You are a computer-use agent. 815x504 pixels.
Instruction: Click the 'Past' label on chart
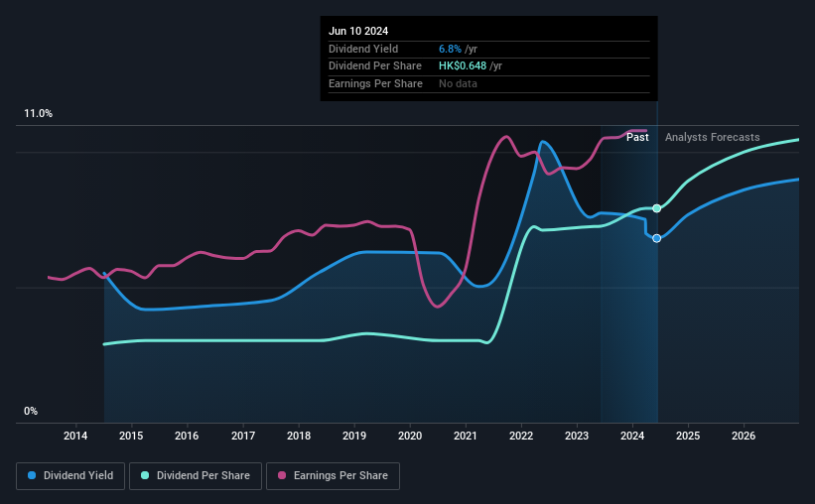pos(637,137)
